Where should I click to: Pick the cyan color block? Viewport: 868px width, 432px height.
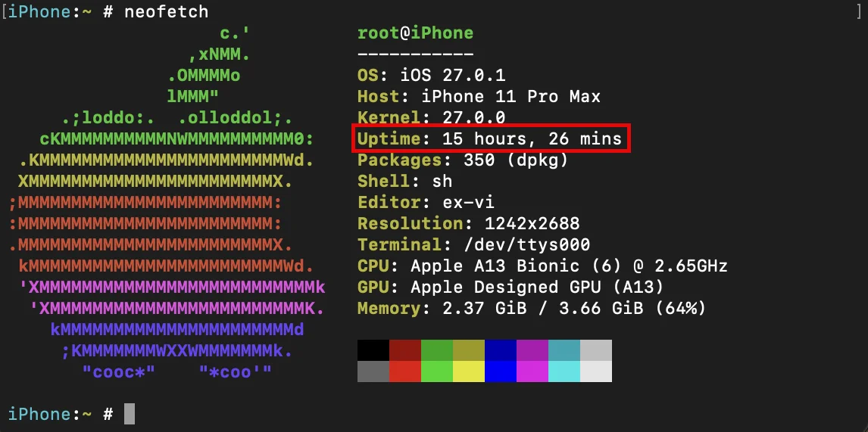(564, 371)
